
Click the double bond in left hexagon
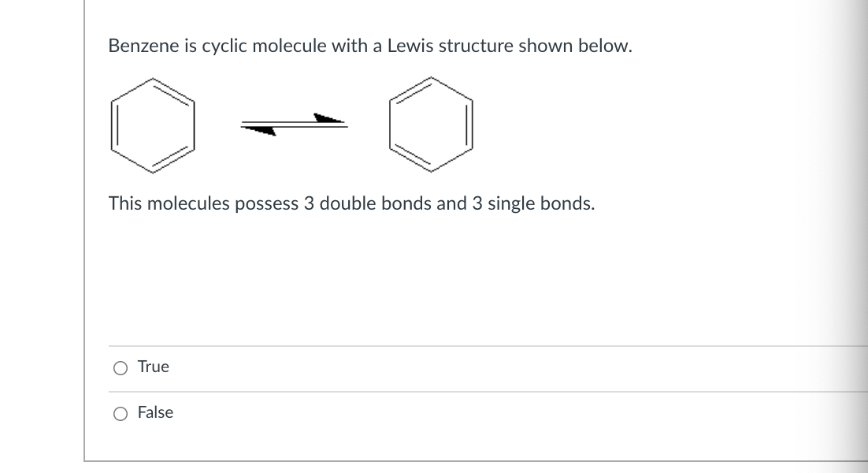tap(116, 124)
